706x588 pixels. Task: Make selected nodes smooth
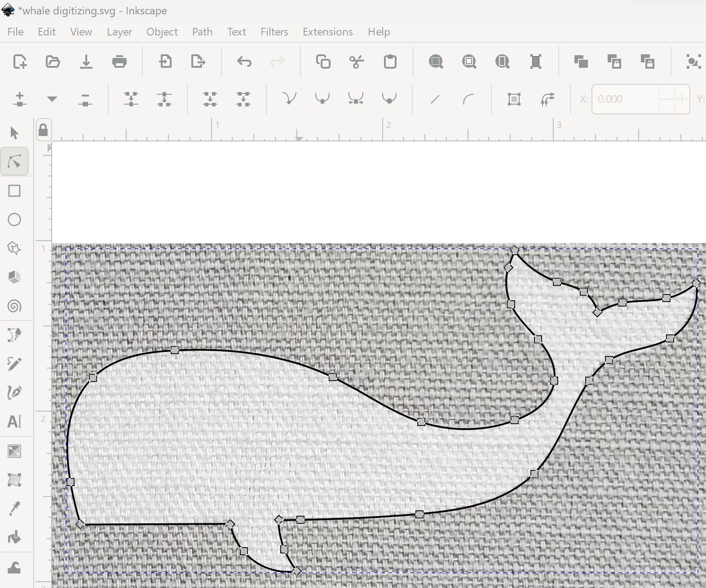click(322, 99)
